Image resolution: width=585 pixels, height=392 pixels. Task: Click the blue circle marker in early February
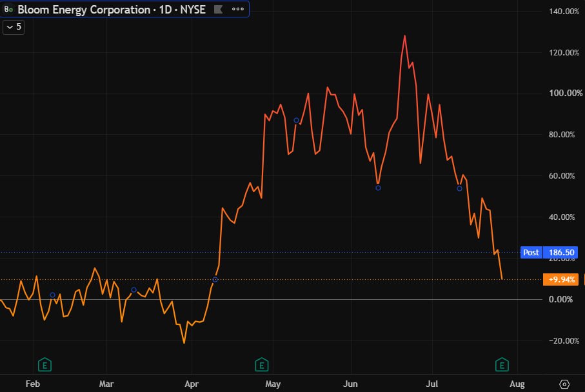(x=53, y=295)
